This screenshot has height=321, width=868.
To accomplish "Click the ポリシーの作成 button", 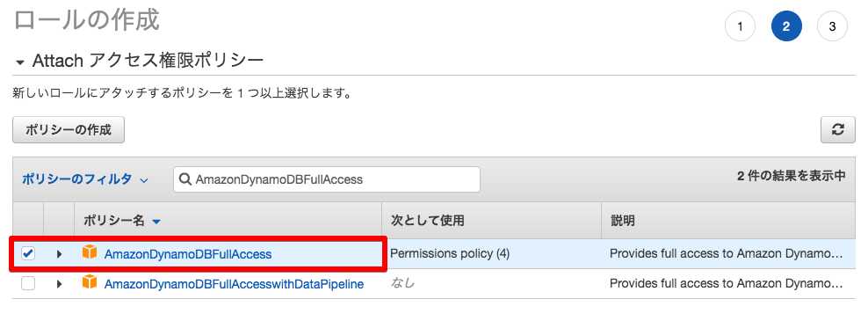I will [x=69, y=130].
